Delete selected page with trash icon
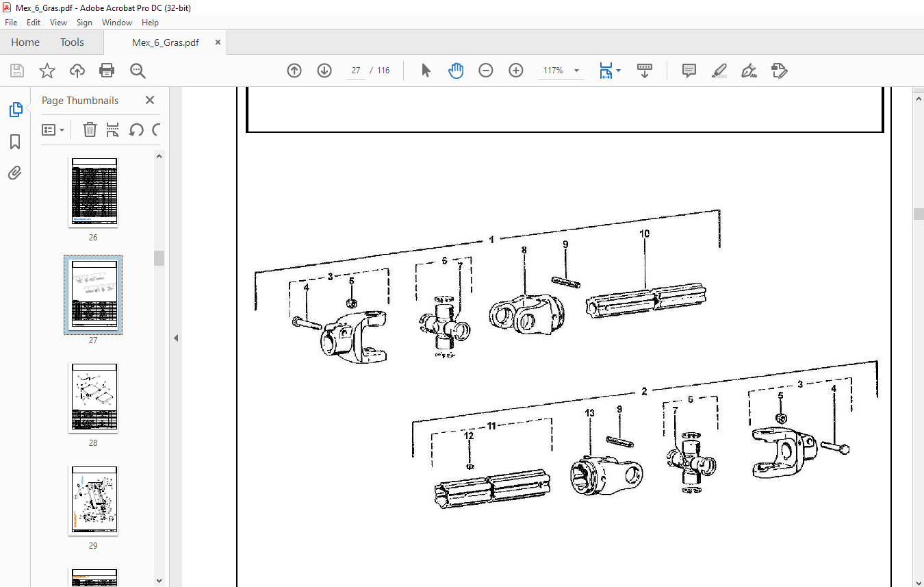This screenshot has height=587, width=924. click(90, 129)
